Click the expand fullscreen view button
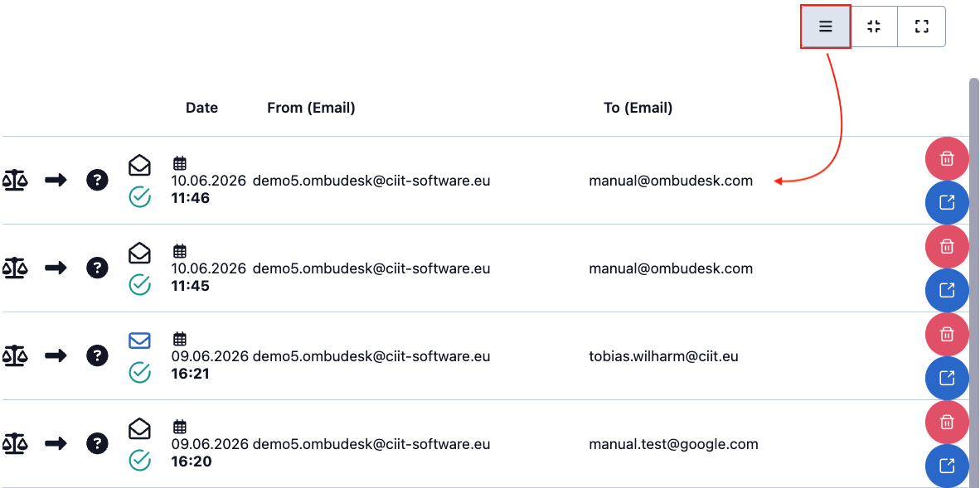The image size is (980, 488). pos(921,27)
